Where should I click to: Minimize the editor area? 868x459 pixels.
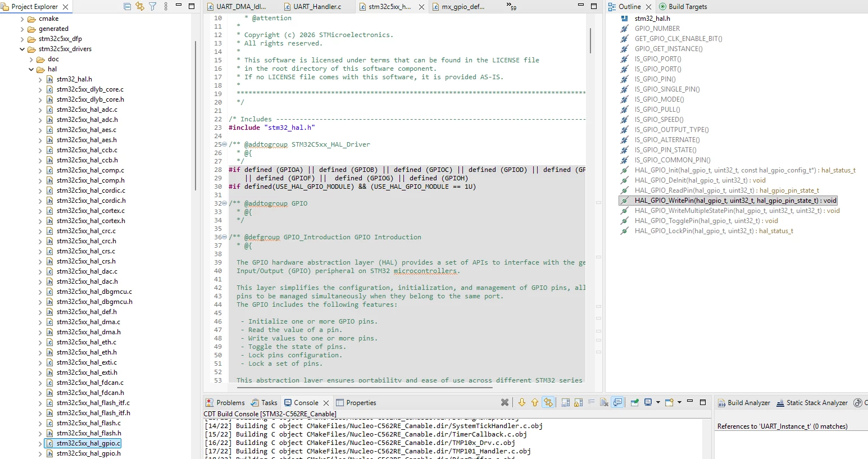coord(581,6)
